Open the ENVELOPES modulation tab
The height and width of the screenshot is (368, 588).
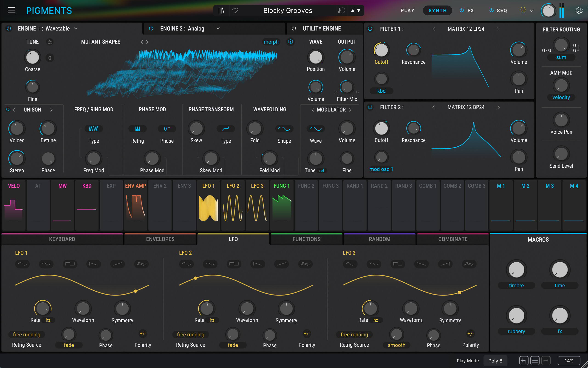click(x=160, y=239)
